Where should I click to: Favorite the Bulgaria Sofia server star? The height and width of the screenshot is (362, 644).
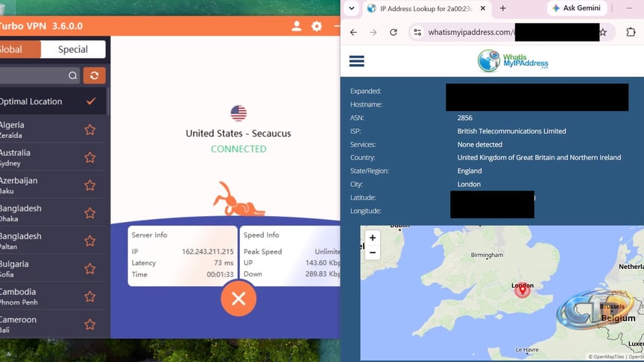90,269
